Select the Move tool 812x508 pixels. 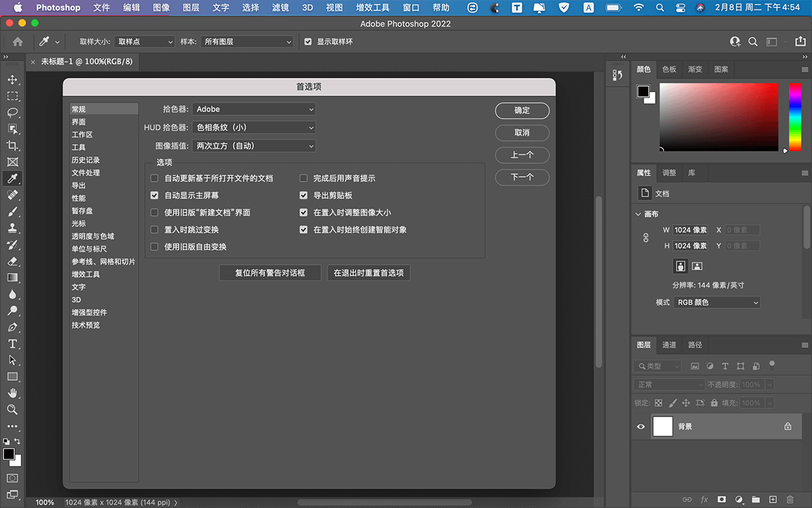[x=12, y=80]
